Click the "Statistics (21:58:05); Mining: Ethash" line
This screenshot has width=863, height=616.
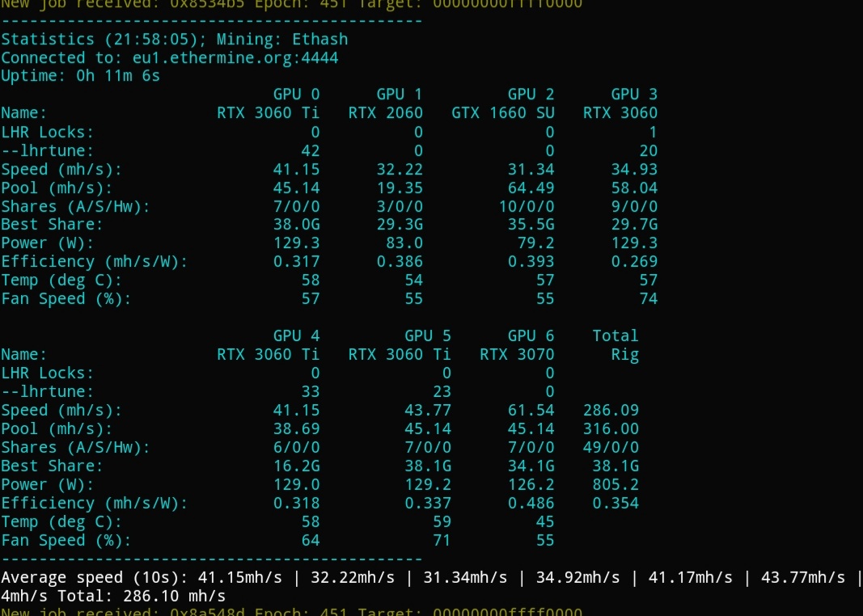click(175, 40)
